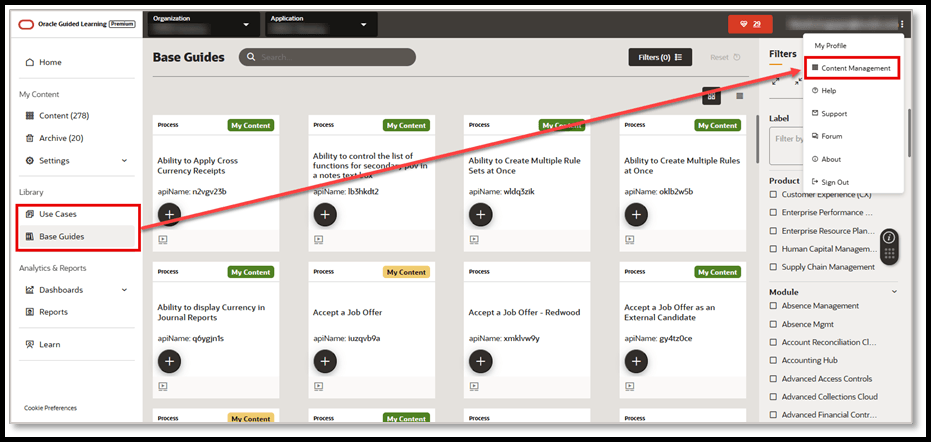Click the Filters panel scrollbar
This screenshot has height=442, width=931.
pyautogui.click(x=909, y=132)
